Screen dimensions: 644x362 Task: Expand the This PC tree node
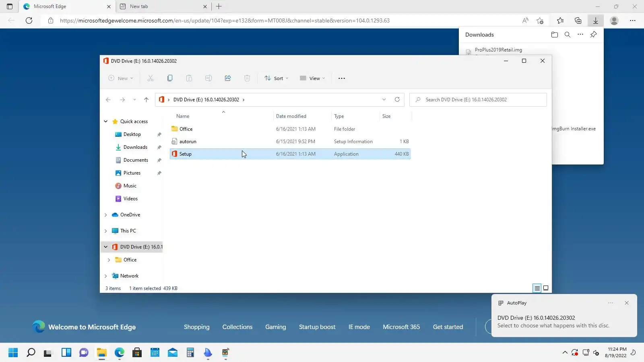click(x=106, y=231)
